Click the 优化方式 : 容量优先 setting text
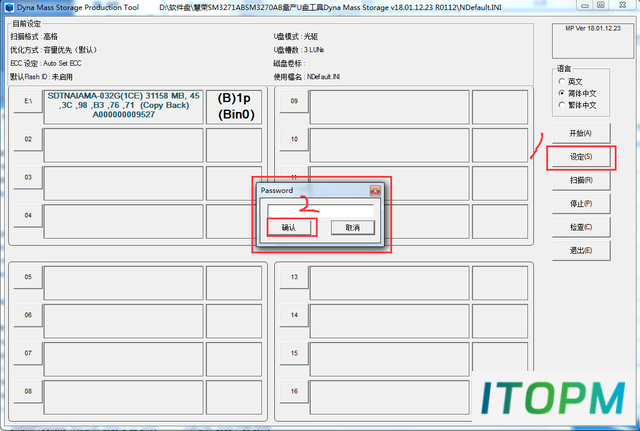The image size is (640, 431). pos(54,50)
